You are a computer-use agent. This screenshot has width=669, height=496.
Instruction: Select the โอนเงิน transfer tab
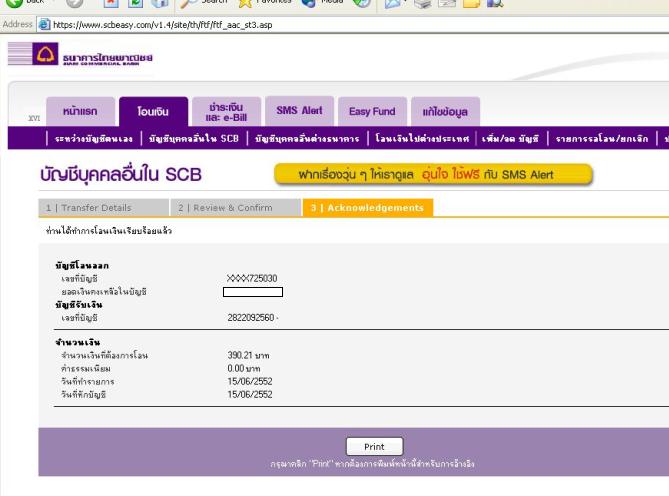153,112
